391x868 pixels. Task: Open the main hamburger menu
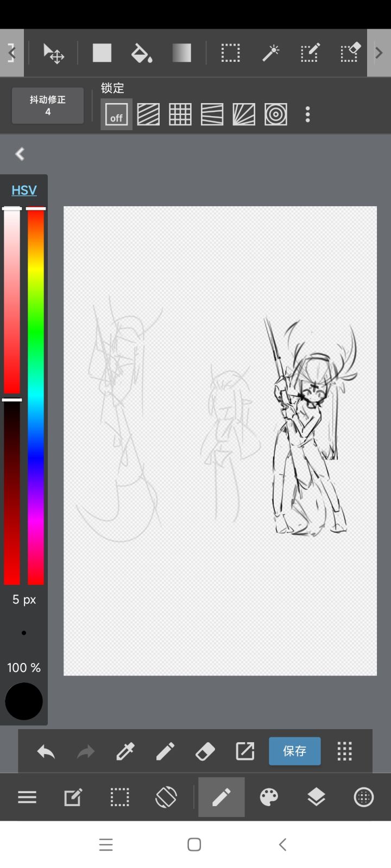coord(27,797)
